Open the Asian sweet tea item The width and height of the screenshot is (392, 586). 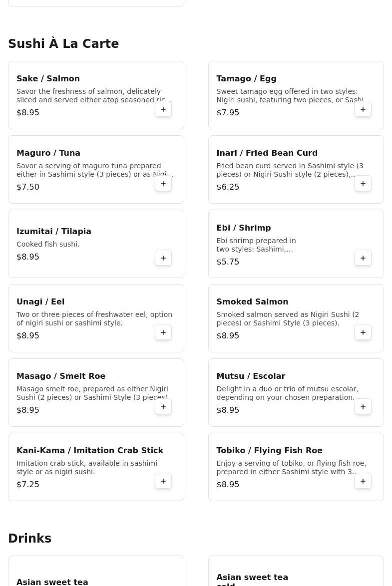[x=52, y=582]
